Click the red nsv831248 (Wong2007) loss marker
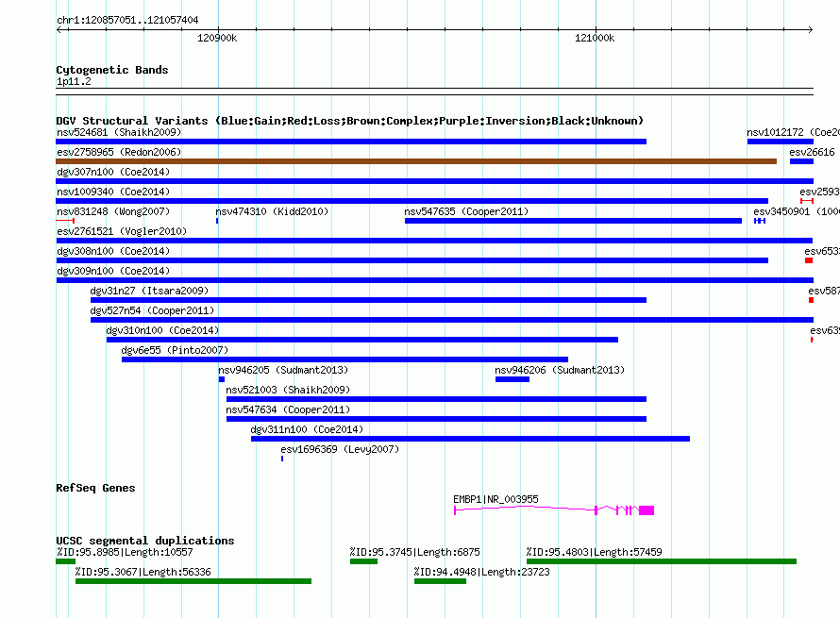 [x=65, y=221]
